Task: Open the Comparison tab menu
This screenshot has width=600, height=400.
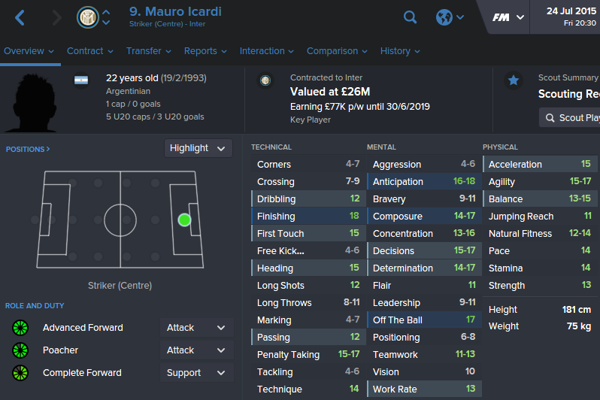Action: click(x=335, y=51)
